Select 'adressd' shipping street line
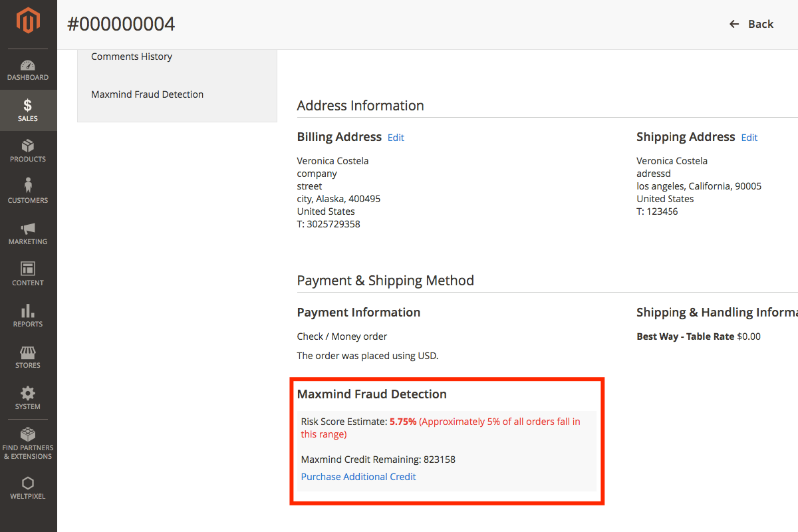This screenshot has width=798, height=532. click(x=654, y=174)
